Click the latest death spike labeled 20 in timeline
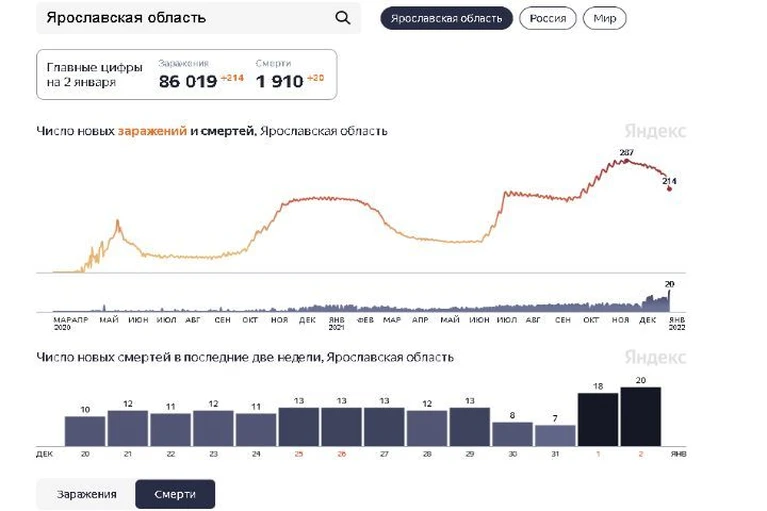 pos(669,300)
